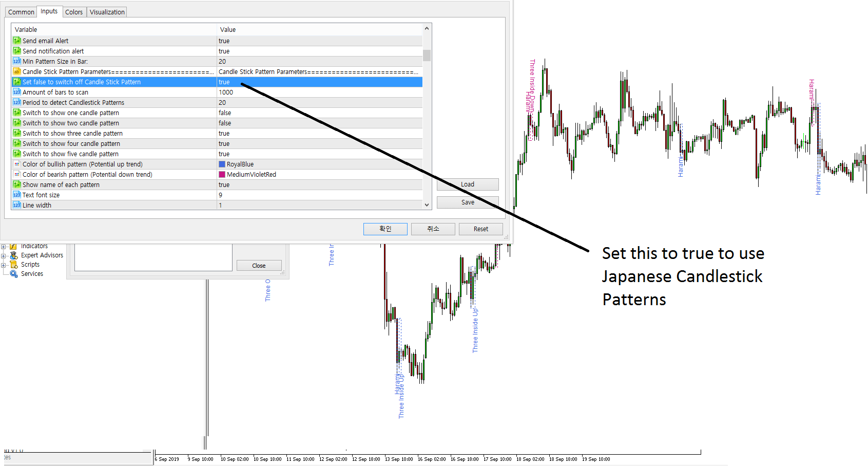
Task: Click the ab icon for Candle Stick Pattern Parameters
Action: tap(17, 71)
